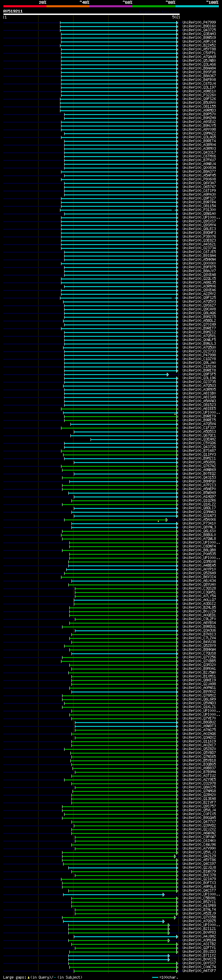Viewport: 222px width, 980px height.
Task: Select hit label UniRef100_Q43726
Action: 199,447
